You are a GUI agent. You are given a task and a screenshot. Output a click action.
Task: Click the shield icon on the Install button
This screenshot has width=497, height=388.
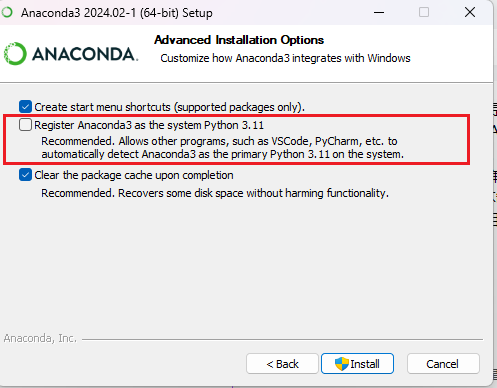pos(342,364)
